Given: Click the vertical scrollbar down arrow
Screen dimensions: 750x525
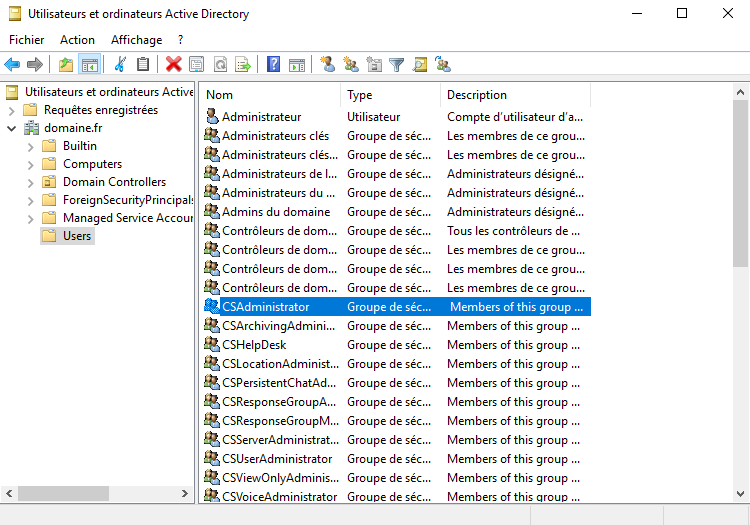Looking at the screenshot, I should click(740, 494).
